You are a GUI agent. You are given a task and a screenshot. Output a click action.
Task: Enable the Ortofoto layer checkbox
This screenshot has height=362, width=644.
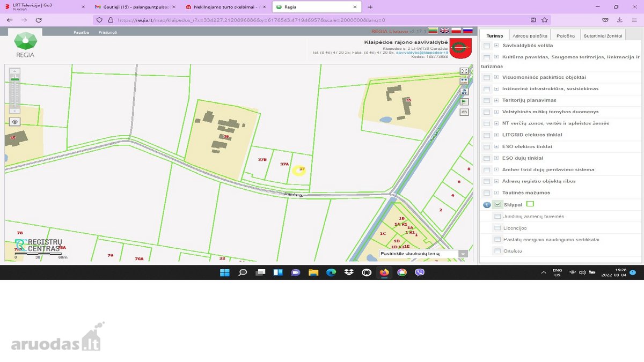click(x=498, y=251)
